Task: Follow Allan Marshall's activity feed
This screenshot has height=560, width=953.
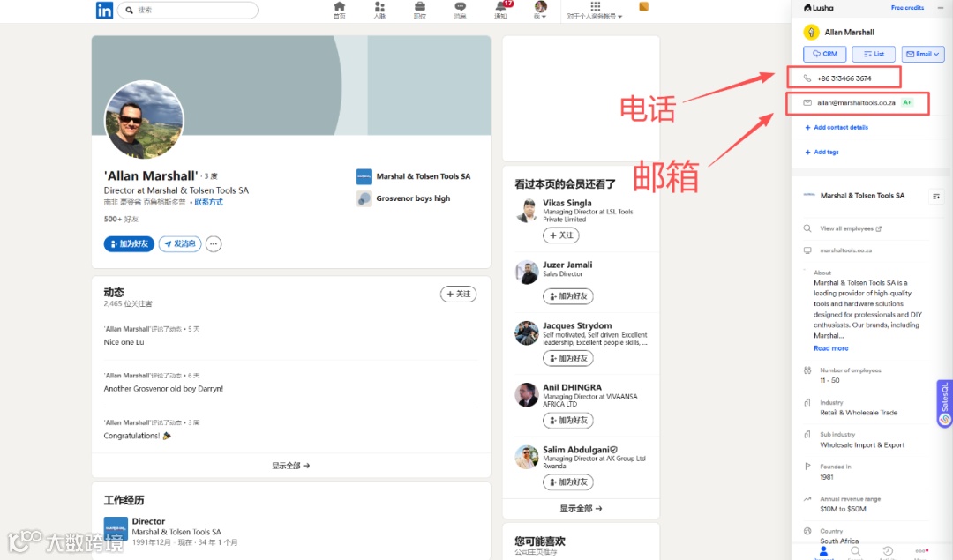Action: click(x=458, y=294)
